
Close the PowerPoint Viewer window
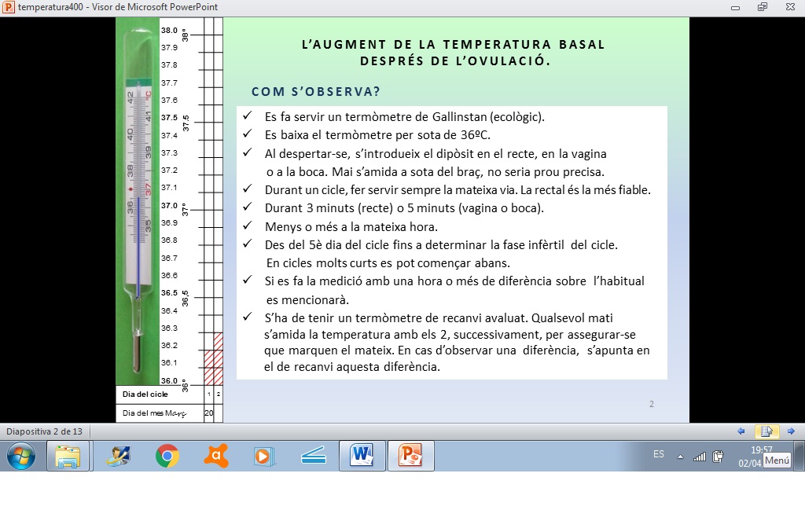(x=790, y=7)
